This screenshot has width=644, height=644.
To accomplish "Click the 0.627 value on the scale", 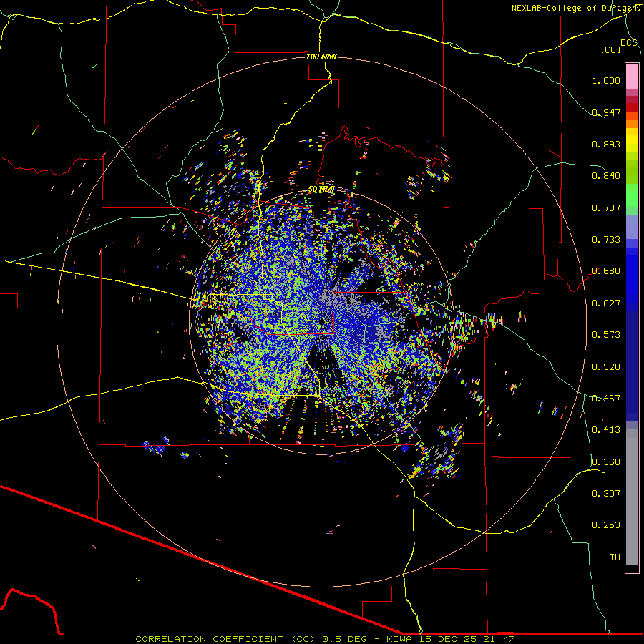I will tap(606, 303).
